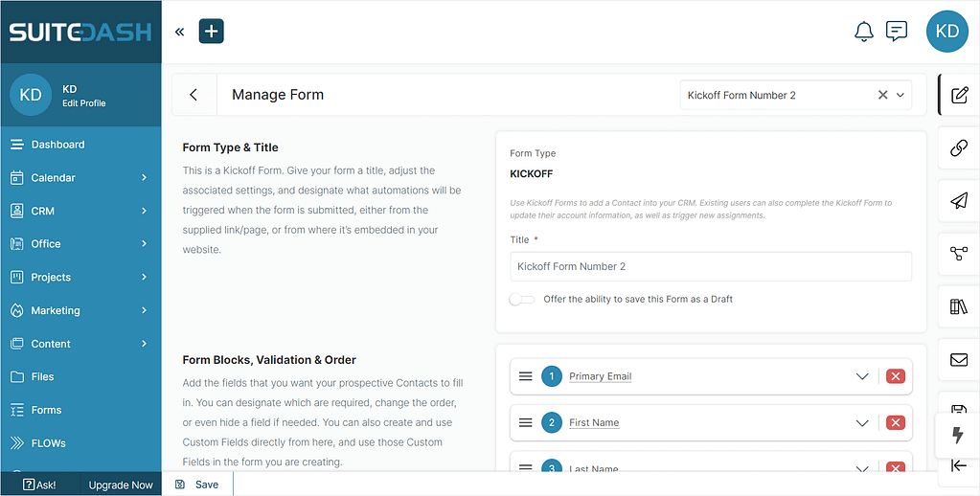980x496 pixels.
Task: Open notifications bell icon
Action: (864, 32)
